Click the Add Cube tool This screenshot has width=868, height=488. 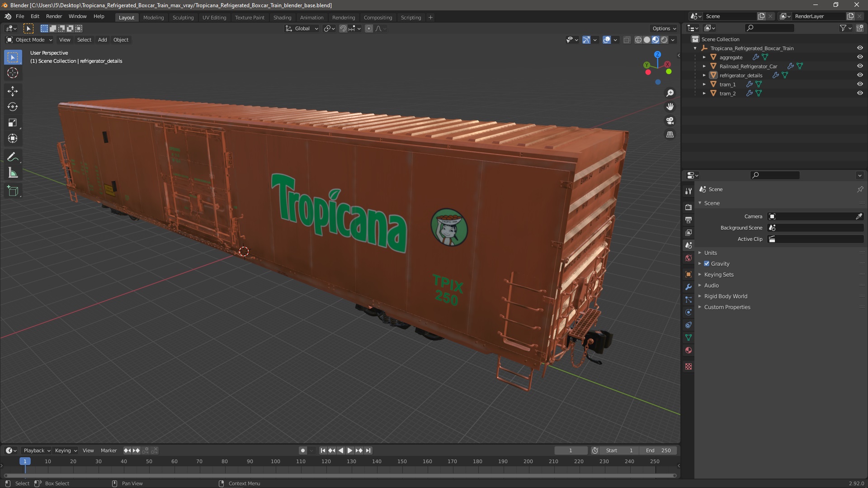(x=13, y=191)
